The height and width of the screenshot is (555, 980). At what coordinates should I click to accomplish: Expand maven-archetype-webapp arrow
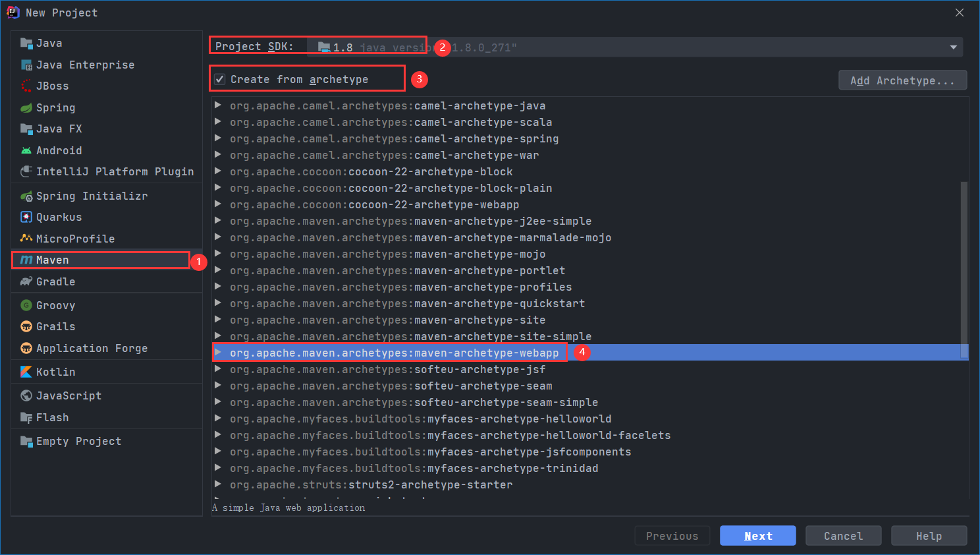pos(218,353)
